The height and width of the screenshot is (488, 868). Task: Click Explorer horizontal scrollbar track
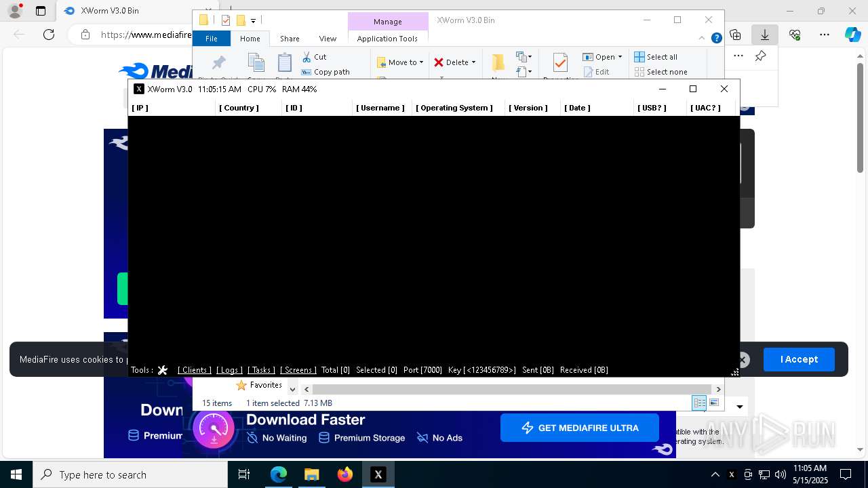point(512,389)
